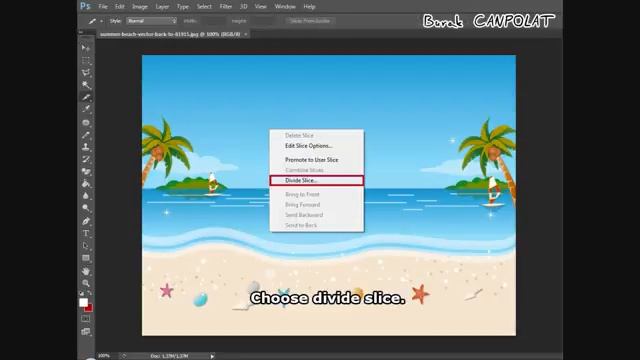
Task: Toggle Quick Mask mode
Action: (x=86, y=318)
